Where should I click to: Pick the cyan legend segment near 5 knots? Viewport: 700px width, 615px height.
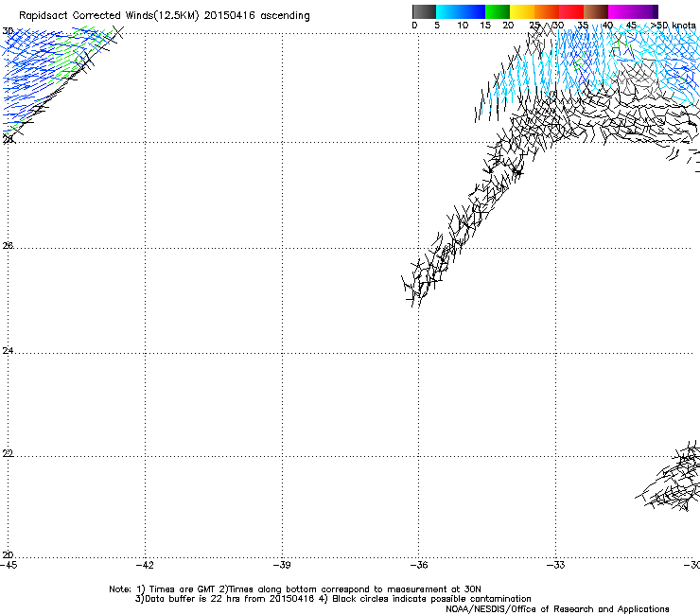(448, 11)
